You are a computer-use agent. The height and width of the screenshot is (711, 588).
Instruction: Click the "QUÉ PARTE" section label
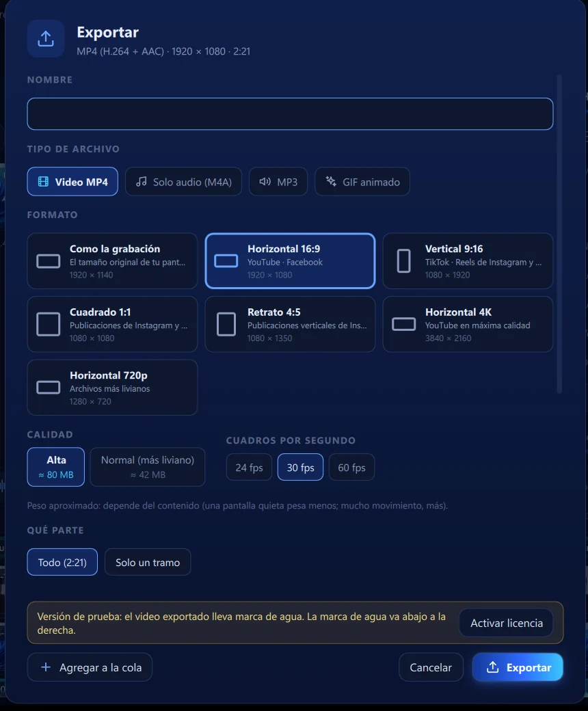[55, 530]
